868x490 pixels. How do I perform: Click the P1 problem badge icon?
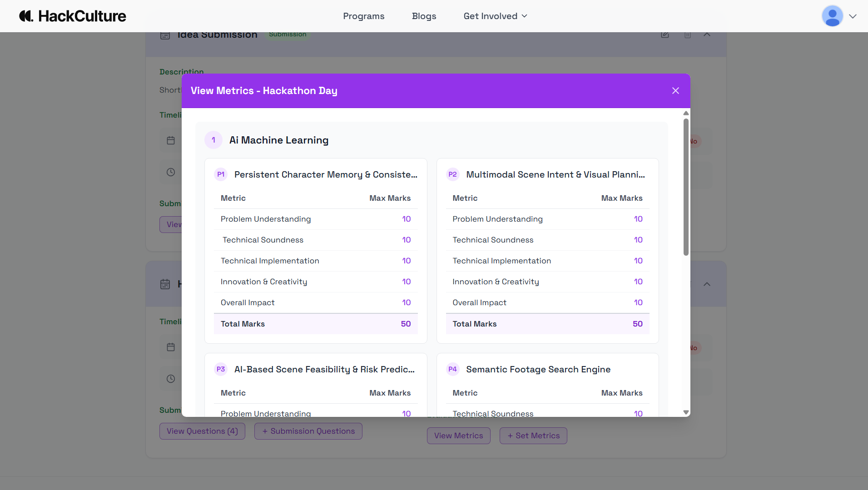(x=221, y=174)
